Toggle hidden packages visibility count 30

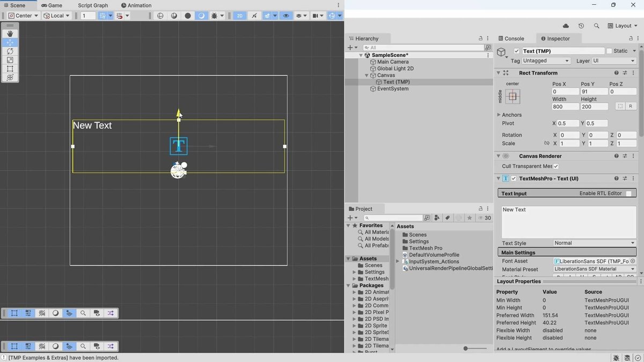[x=484, y=218]
